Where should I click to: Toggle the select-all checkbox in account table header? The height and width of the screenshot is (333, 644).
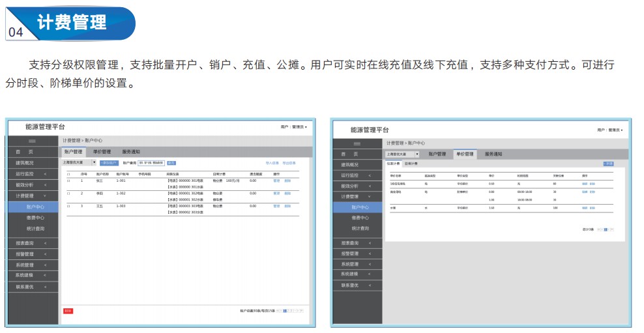click(68, 174)
